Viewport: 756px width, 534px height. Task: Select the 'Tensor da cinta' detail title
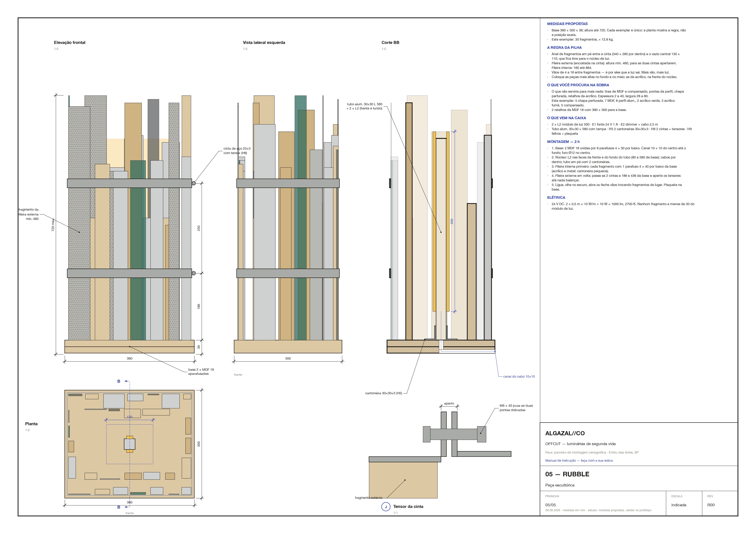(408, 506)
